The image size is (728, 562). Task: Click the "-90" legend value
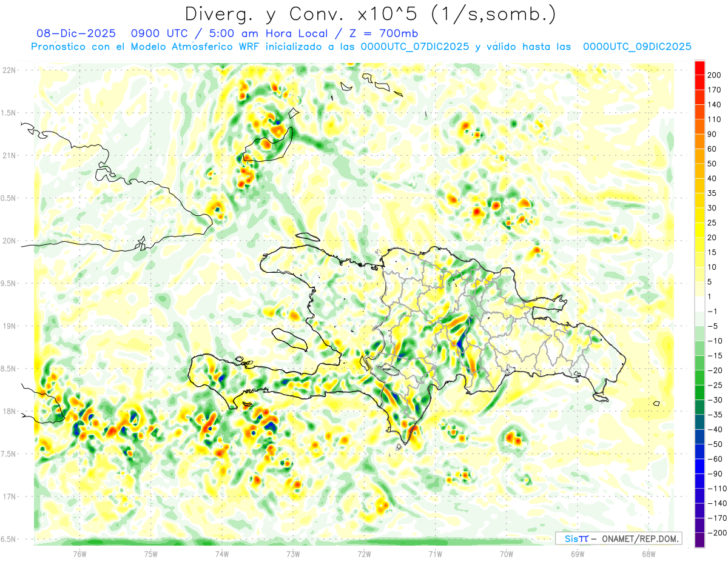tap(715, 473)
